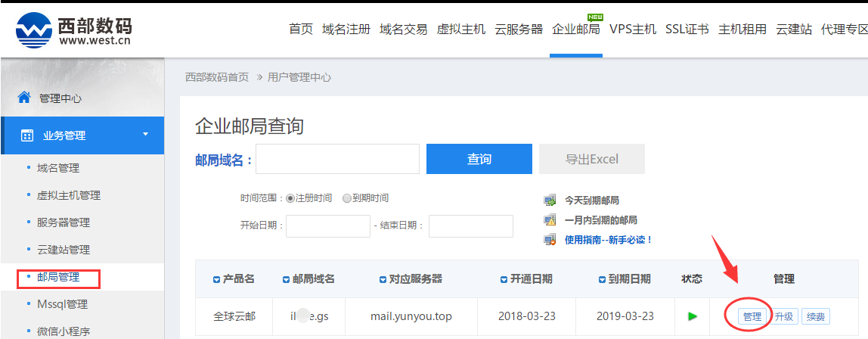Select the 到期时间 radio button
The width and height of the screenshot is (868, 339).
click(347, 198)
